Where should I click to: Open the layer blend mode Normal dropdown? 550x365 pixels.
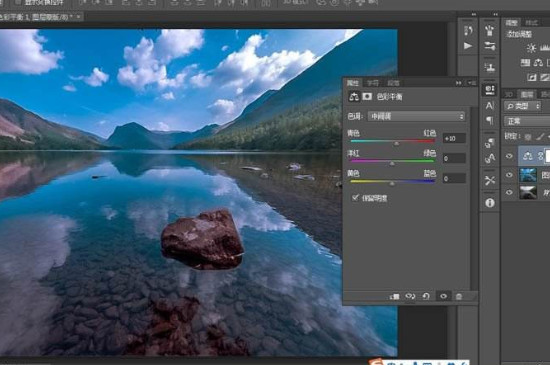[527, 121]
